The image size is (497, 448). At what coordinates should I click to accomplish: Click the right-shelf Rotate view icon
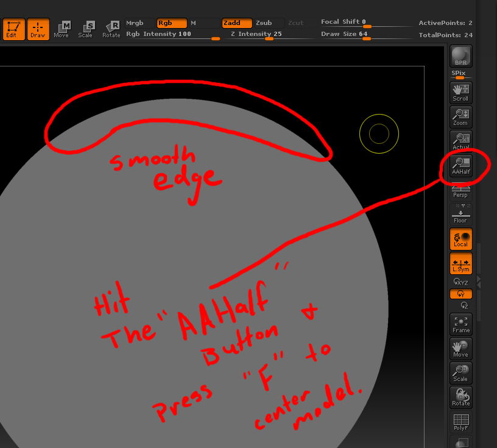pos(461,397)
